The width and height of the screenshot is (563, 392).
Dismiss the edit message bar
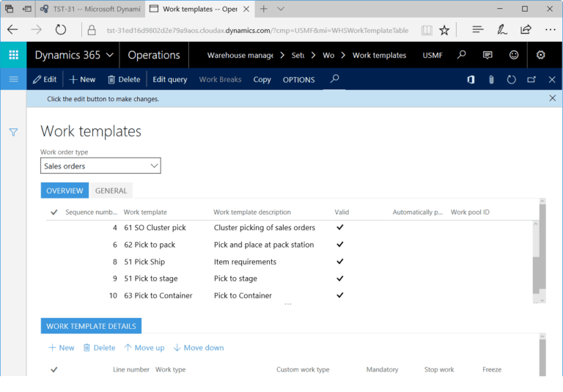point(552,98)
